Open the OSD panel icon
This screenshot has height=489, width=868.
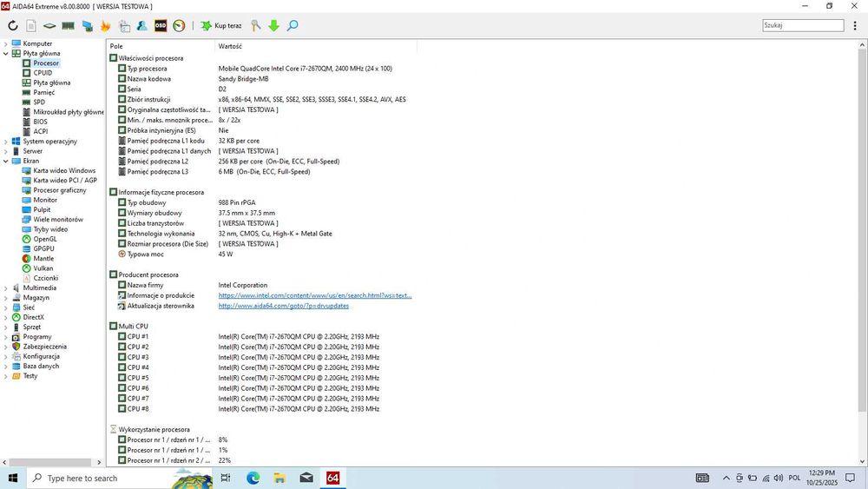coord(161,25)
